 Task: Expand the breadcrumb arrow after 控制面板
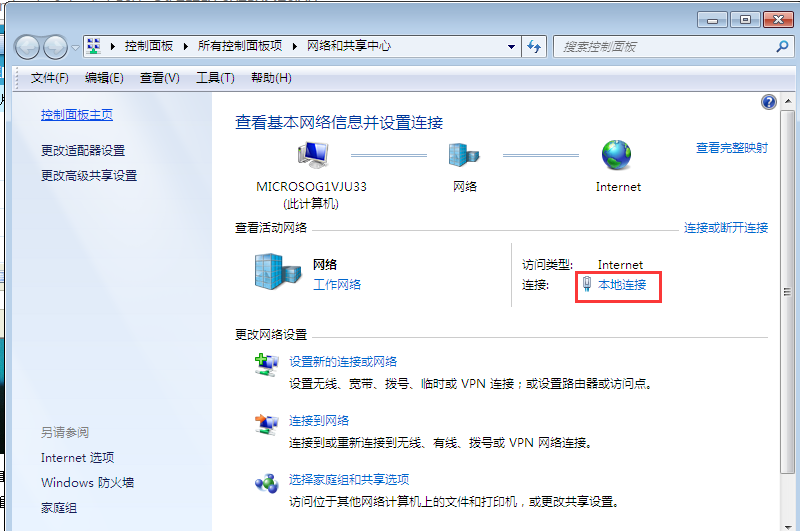[x=189, y=47]
